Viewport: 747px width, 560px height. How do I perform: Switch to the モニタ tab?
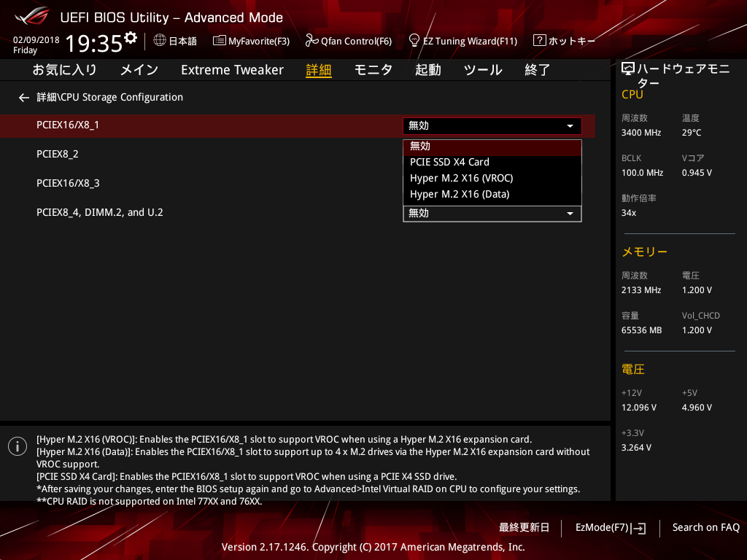373,70
